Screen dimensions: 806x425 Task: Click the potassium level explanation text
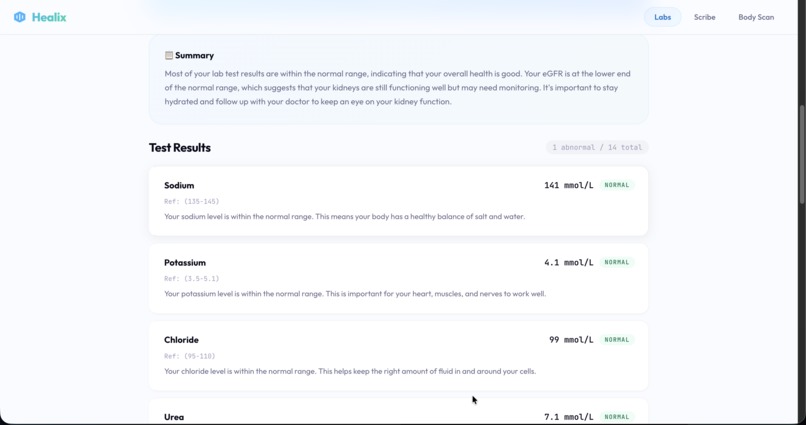coord(355,294)
